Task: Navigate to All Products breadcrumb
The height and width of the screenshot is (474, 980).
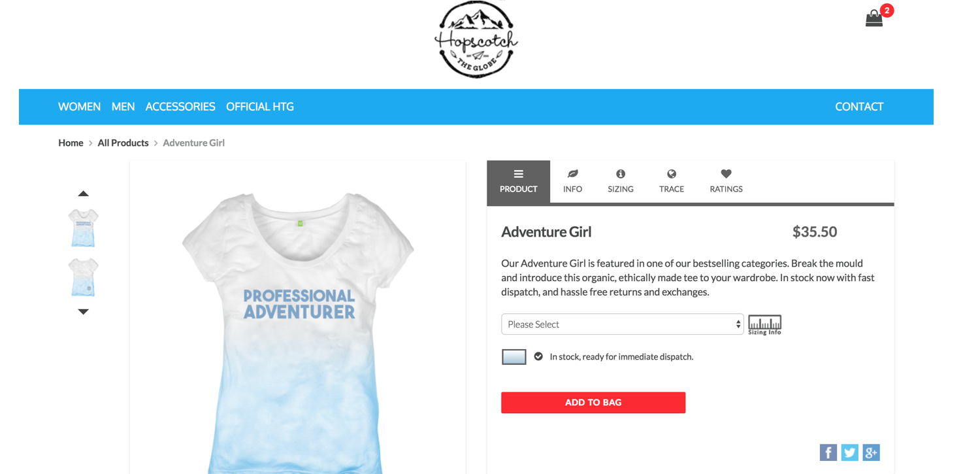Action: click(x=123, y=143)
